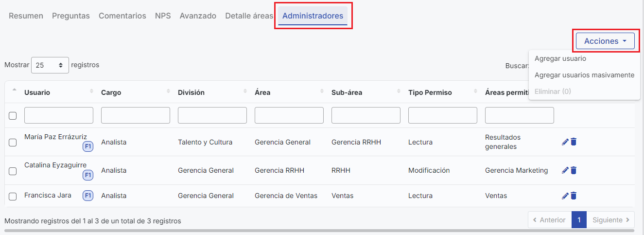644x235 pixels.
Task: Sort table by Usuario column header
Action: 37,92
